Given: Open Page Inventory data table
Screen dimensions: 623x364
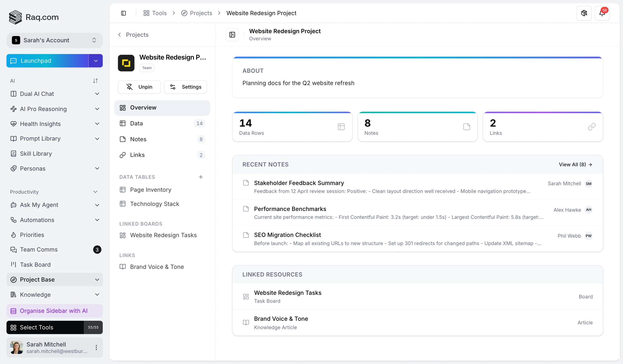Looking at the screenshot, I should tap(150, 190).
